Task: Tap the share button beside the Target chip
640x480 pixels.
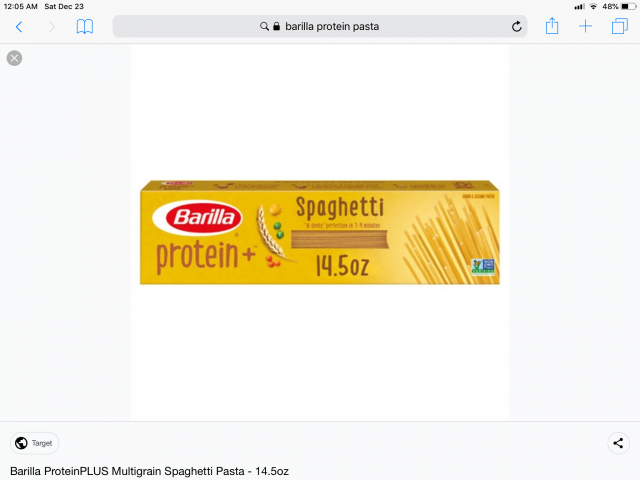Action: [618, 443]
